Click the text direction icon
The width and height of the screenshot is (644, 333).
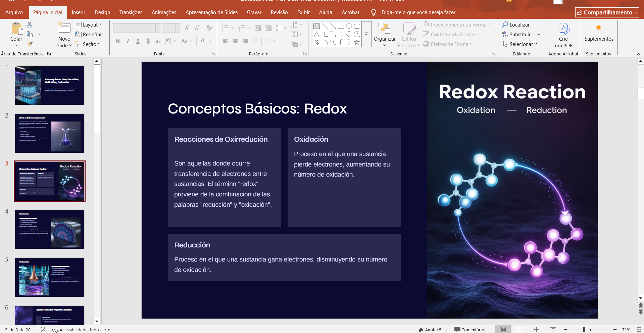tap(294, 25)
